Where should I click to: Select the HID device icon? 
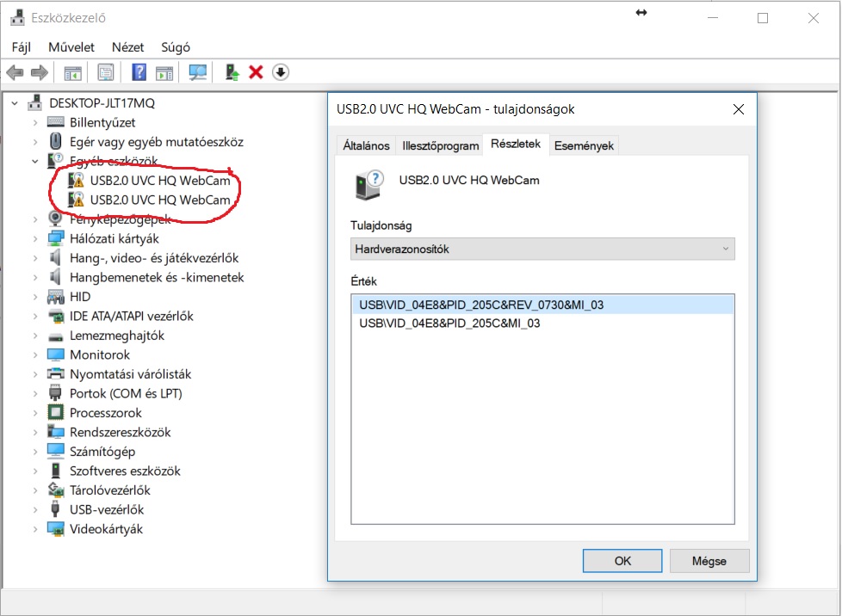point(55,296)
